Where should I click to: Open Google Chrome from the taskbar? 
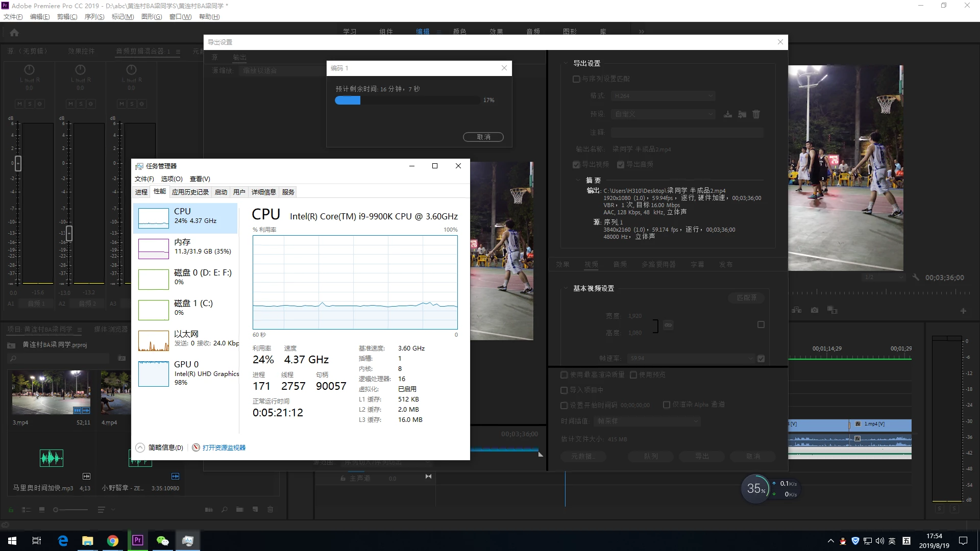coord(113,540)
